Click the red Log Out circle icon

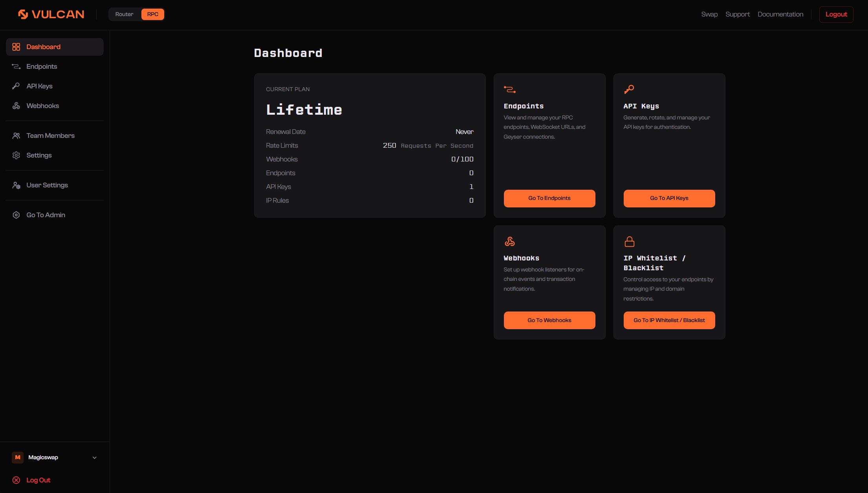[x=16, y=480]
